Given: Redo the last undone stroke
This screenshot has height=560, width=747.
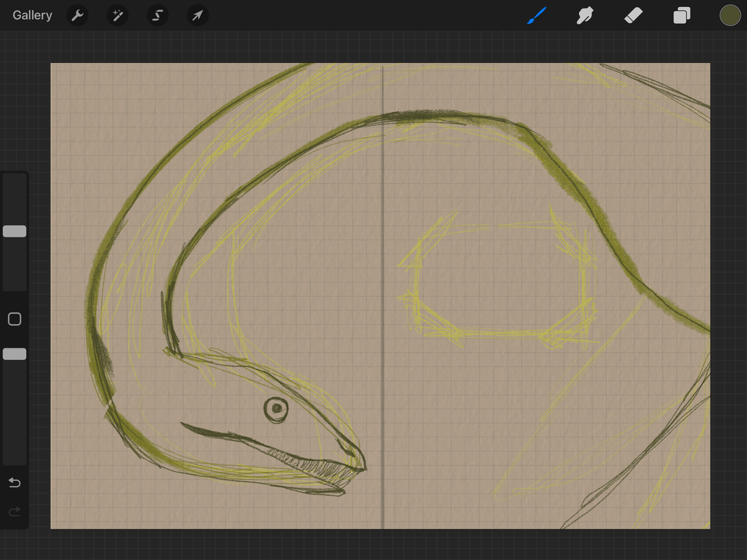Looking at the screenshot, I should (15, 512).
